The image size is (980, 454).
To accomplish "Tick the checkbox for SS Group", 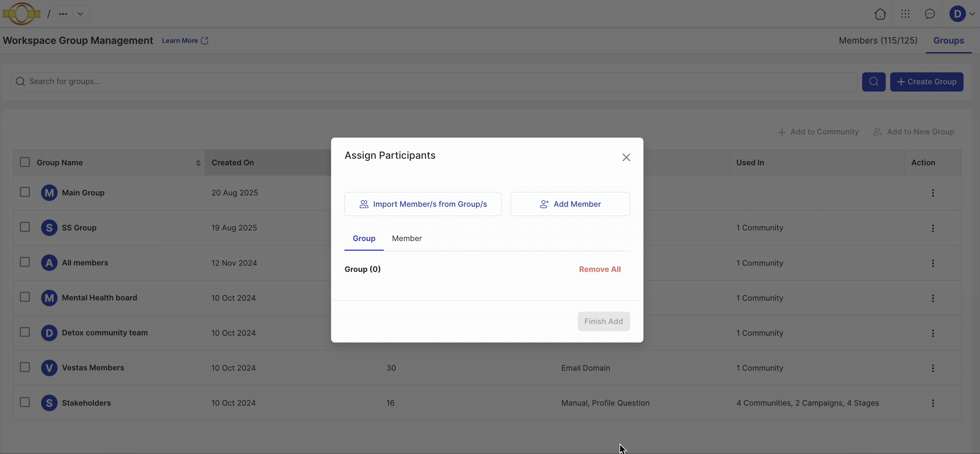I will click(25, 227).
